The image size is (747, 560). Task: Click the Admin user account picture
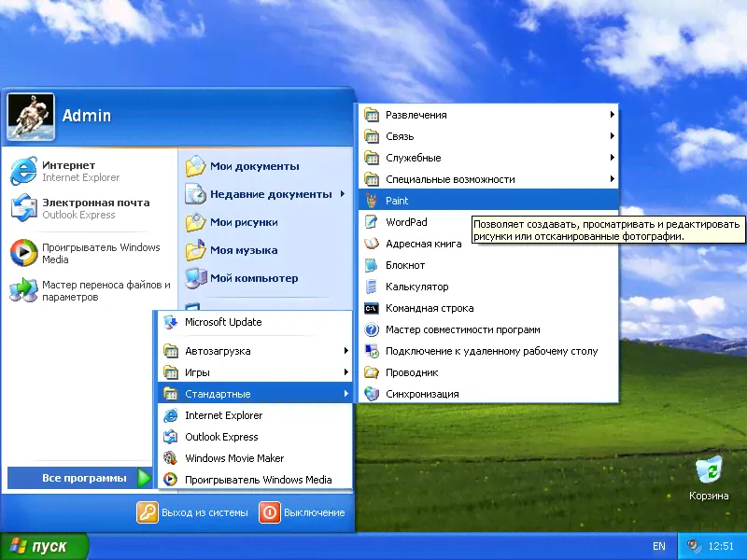[31, 116]
